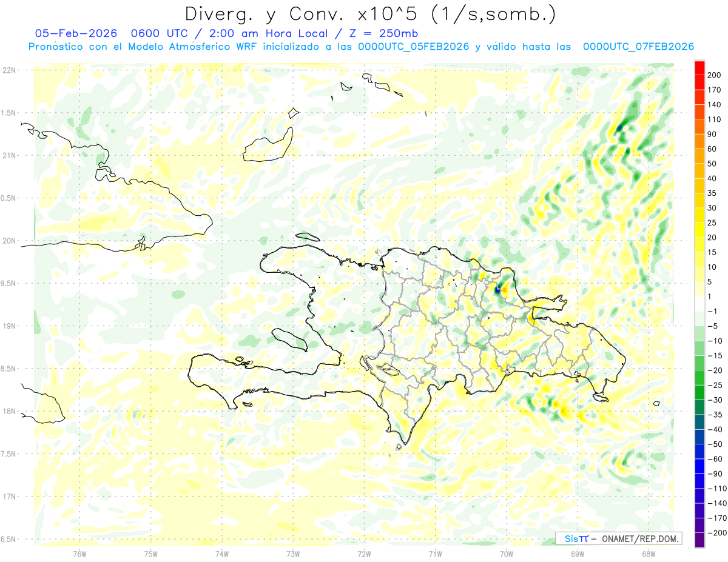Click the 76W longitude label
The image size is (728, 562).
click(79, 553)
